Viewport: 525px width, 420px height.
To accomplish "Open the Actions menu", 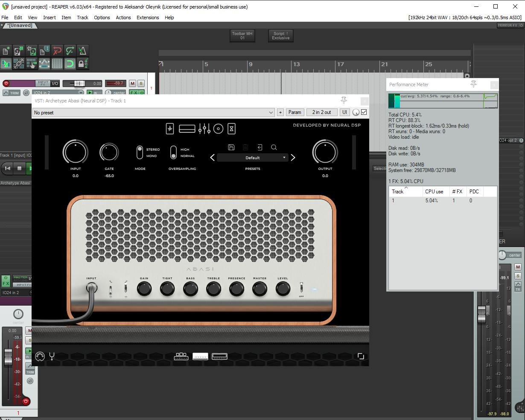I will tap(123, 17).
